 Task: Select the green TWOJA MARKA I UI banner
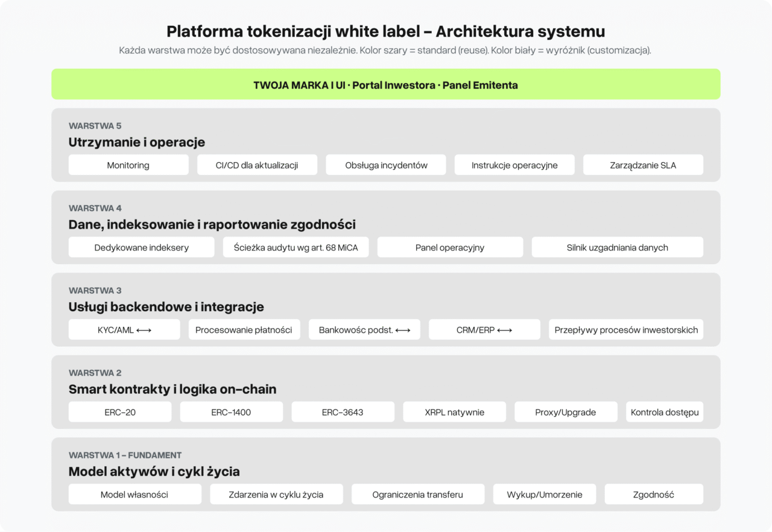pos(385,84)
